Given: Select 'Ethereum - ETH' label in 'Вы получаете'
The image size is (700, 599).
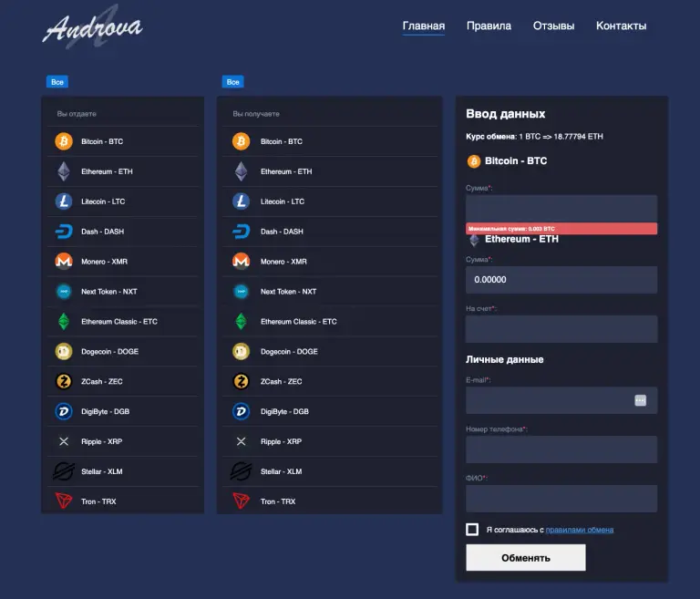Looking at the screenshot, I should point(286,171).
